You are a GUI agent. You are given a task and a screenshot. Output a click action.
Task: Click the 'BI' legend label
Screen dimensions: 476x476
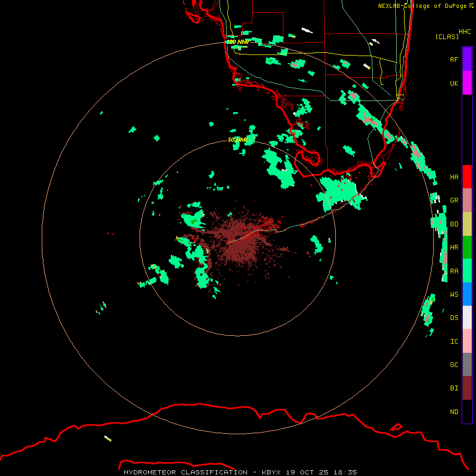point(454,388)
